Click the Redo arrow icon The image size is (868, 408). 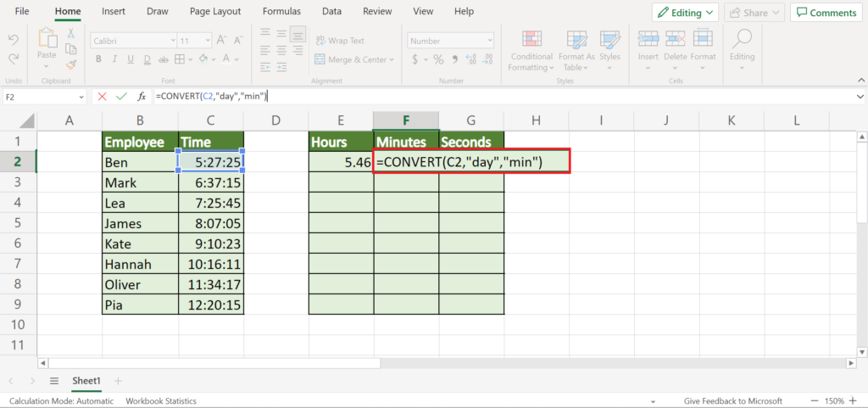tap(14, 58)
